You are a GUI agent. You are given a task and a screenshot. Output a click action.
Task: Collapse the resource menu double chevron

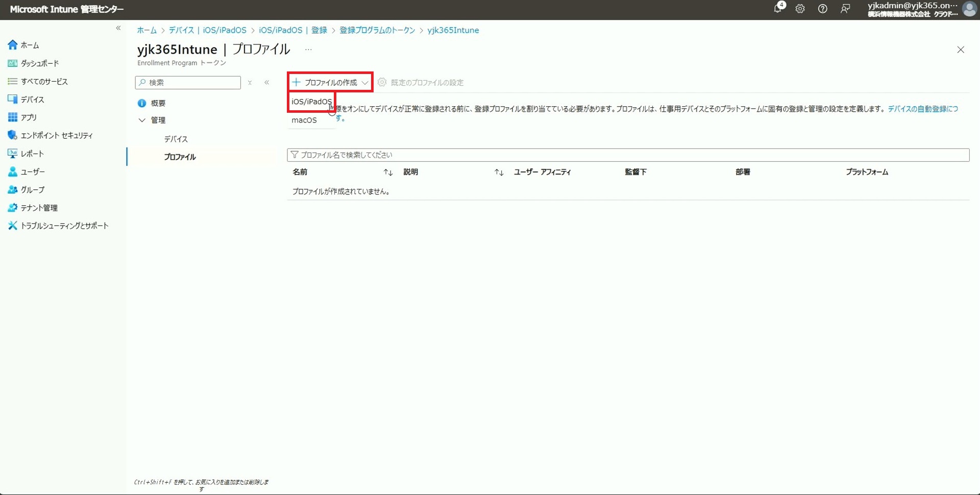click(x=266, y=83)
